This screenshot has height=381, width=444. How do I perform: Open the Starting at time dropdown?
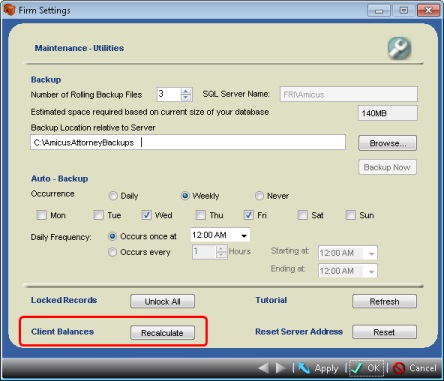(x=371, y=254)
